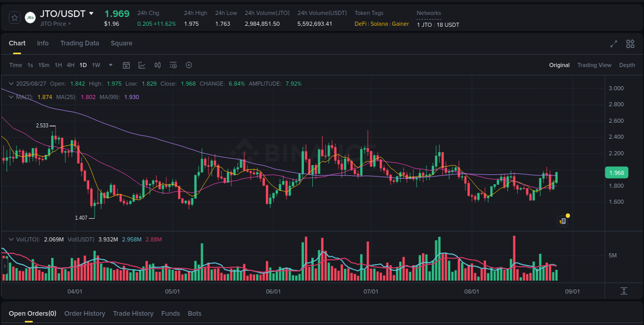Click the order-edit icon on the chart
The image size is (644, 325).
[x=563, y=221]
